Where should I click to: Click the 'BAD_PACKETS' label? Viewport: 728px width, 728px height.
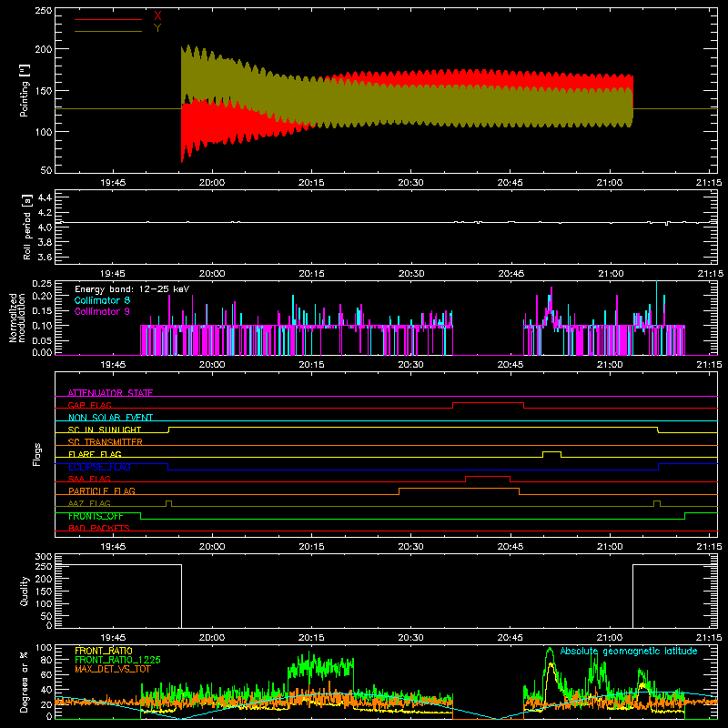point(99,529)
